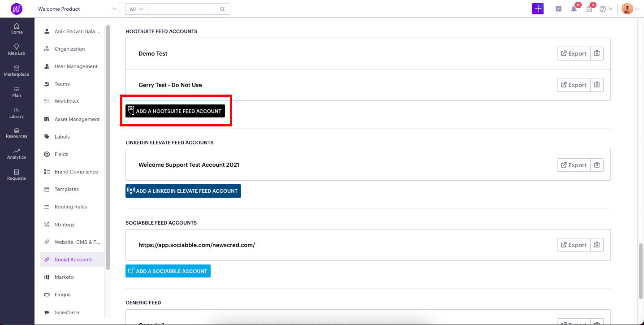Click the search magnifier icon
644x325 pixels.
pyautogui.click(x=222, y=9)
